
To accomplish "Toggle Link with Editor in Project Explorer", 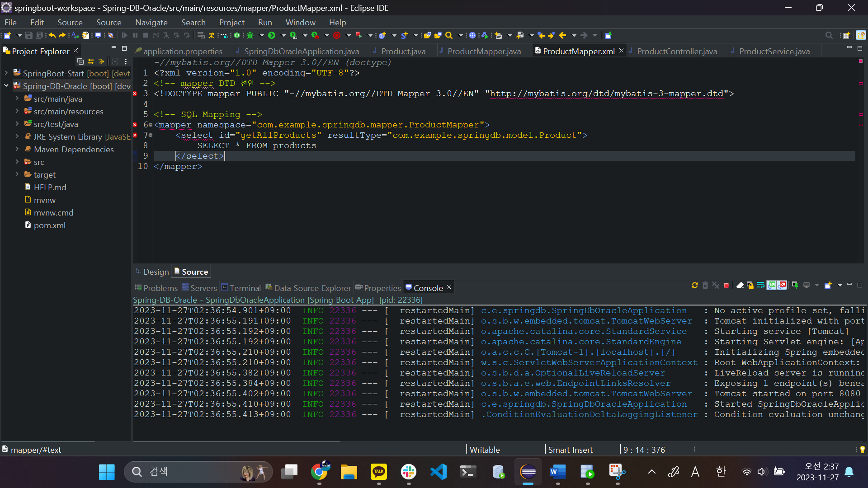I will (91, 61).
